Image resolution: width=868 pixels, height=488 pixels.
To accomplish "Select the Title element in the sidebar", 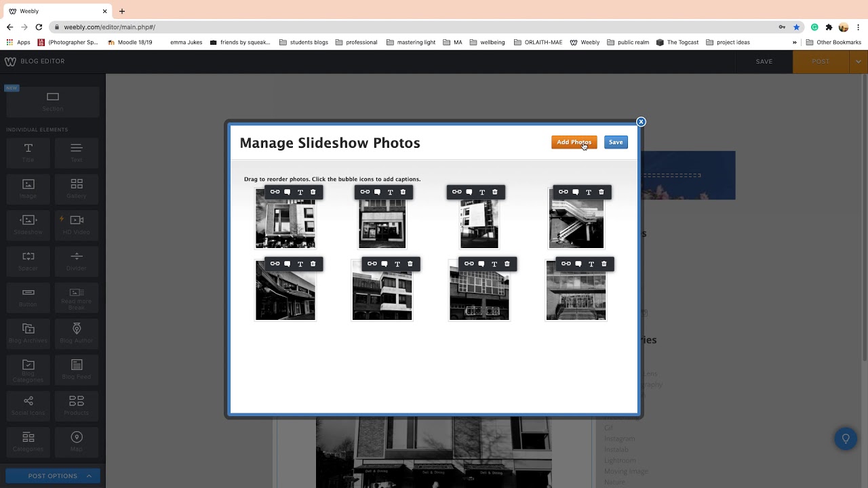I will coord(28,152).
